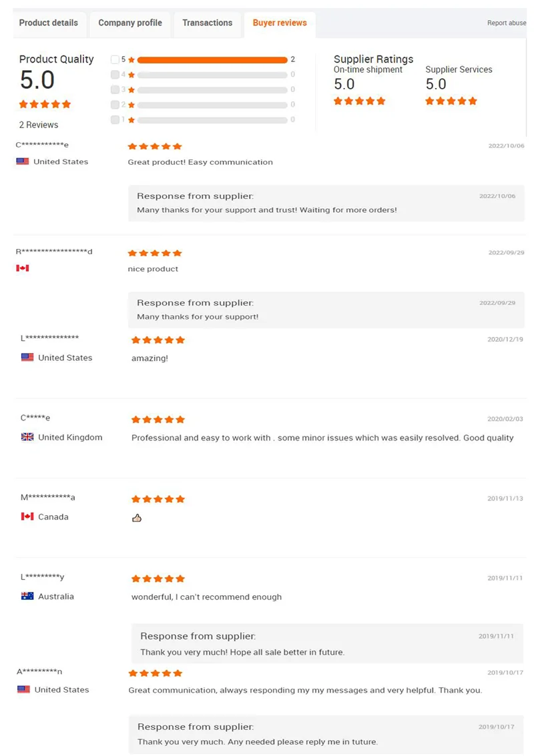
Task: Check the 3-star filter checkbox
Action: coord(115,89)
